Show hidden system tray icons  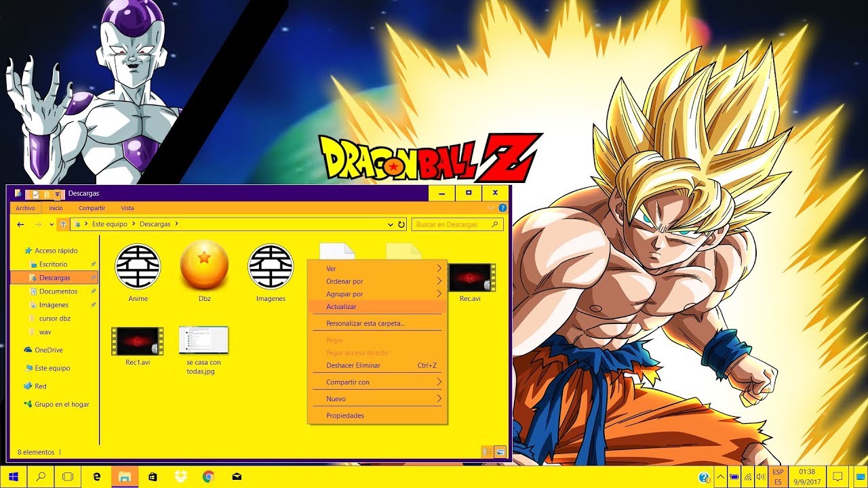719,477
